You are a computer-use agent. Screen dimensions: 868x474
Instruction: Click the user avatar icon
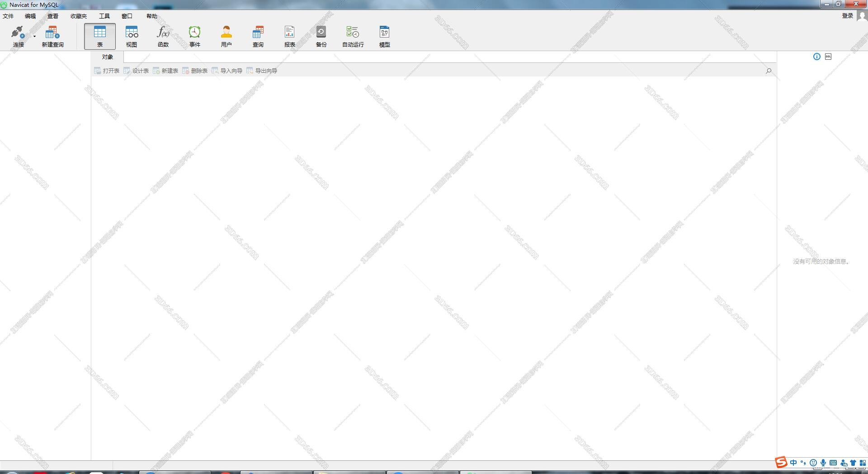(x=862, y=16)
